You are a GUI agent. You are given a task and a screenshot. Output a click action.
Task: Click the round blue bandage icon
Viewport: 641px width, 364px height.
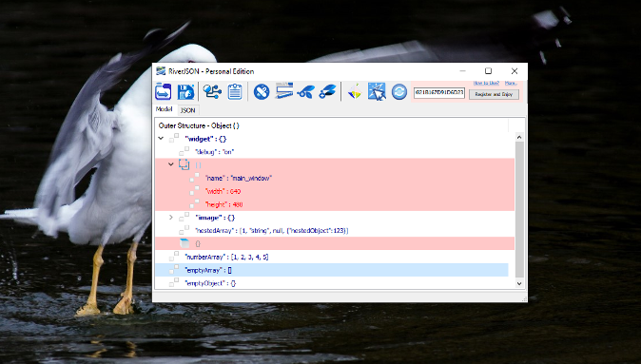pos(262,91)
